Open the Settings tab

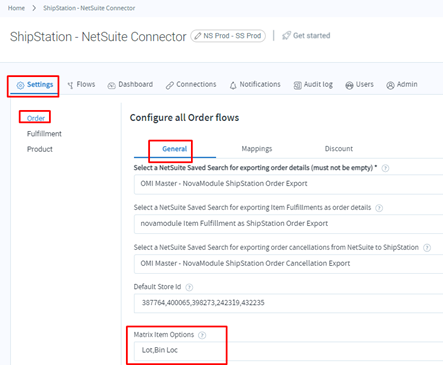35,85
